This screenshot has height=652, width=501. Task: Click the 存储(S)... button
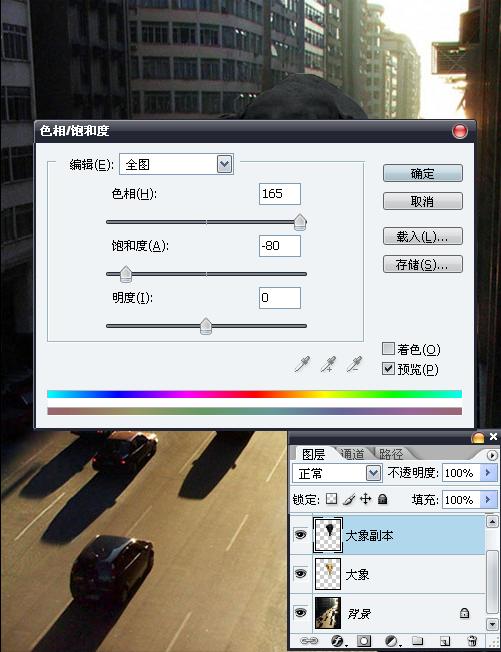(x=422, y=264)
